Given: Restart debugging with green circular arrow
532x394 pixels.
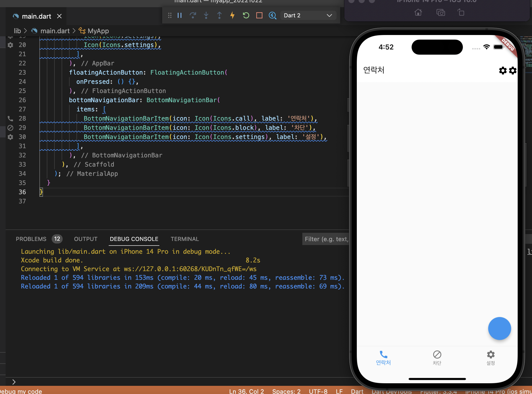Looking at the screenshot, I should coord(246,16).
